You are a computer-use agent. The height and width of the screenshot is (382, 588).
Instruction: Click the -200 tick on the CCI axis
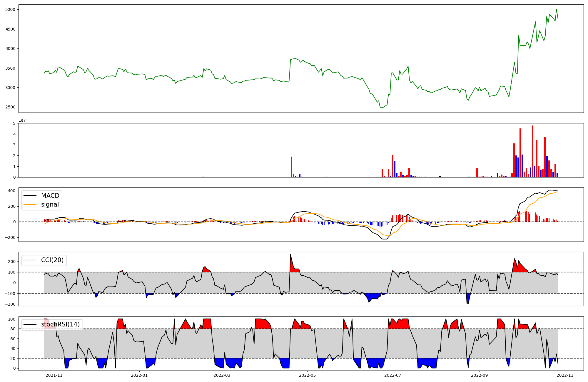tap(11, 304)
